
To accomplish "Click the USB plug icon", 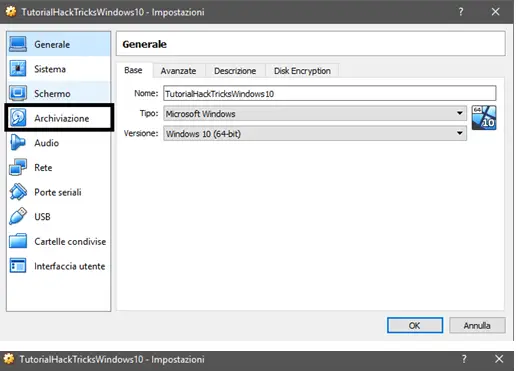I will [18, 216].
